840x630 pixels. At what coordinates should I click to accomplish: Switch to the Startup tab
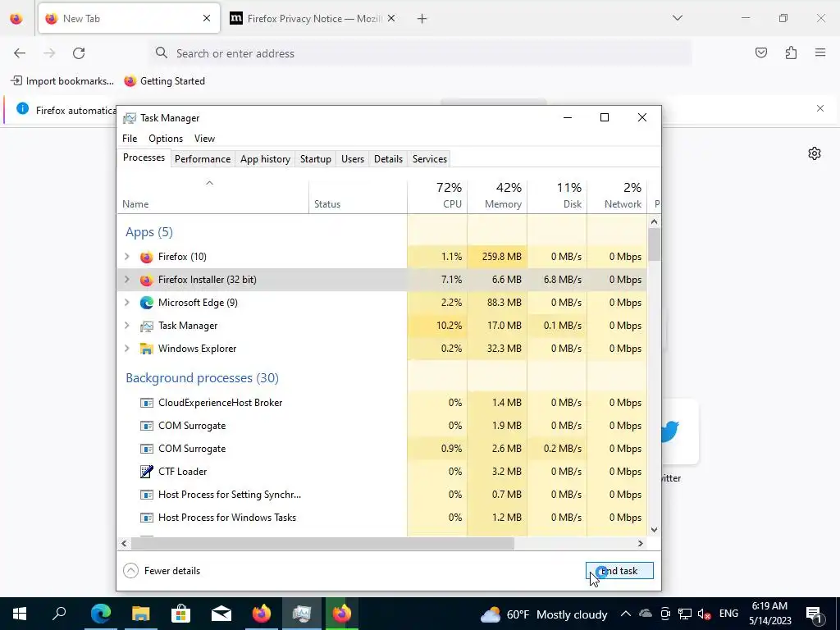tap(316, 159)
